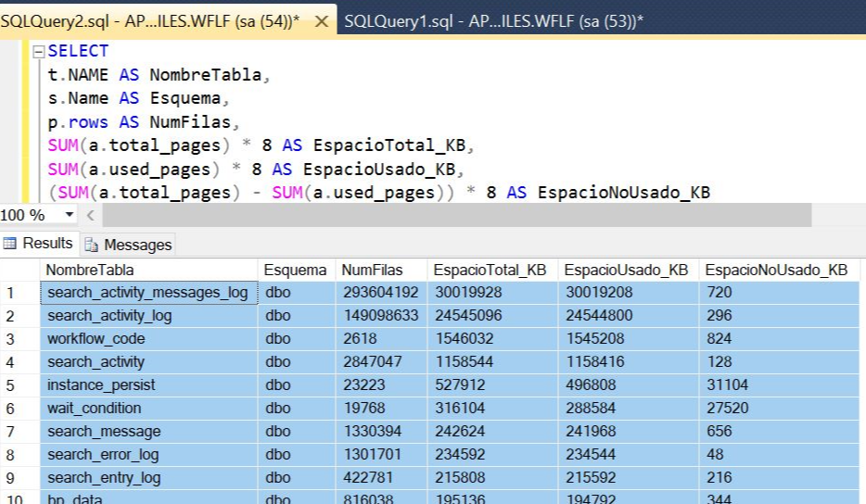The width and height of the screenshot is (866, 504).
Task: Click EspacioTotal_KB value 30019928
Action: (x=492, y=293)
